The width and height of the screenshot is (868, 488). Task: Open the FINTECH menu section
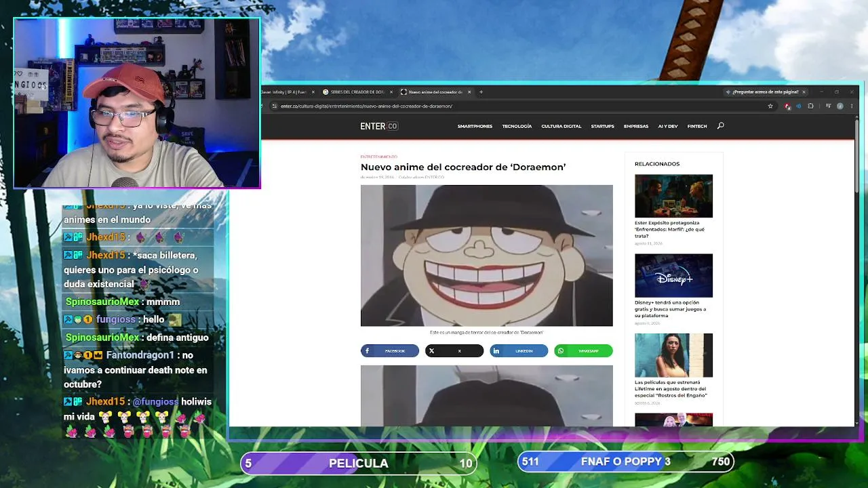coord(697,126)
